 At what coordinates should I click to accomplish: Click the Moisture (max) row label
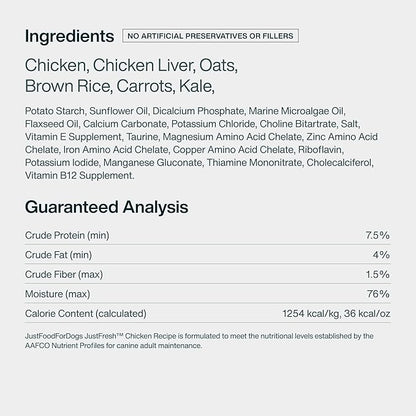(58, 294)
